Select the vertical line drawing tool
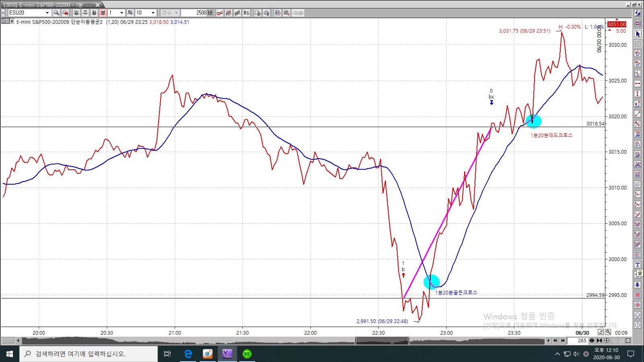 pyautogui.click(x=638, y=94)
